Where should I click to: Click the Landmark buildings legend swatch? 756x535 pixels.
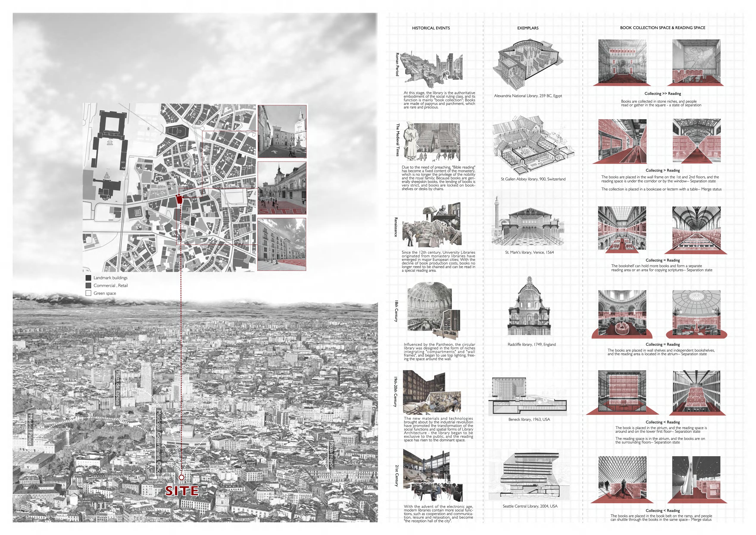pyautogui.click(x=88, y=278)
